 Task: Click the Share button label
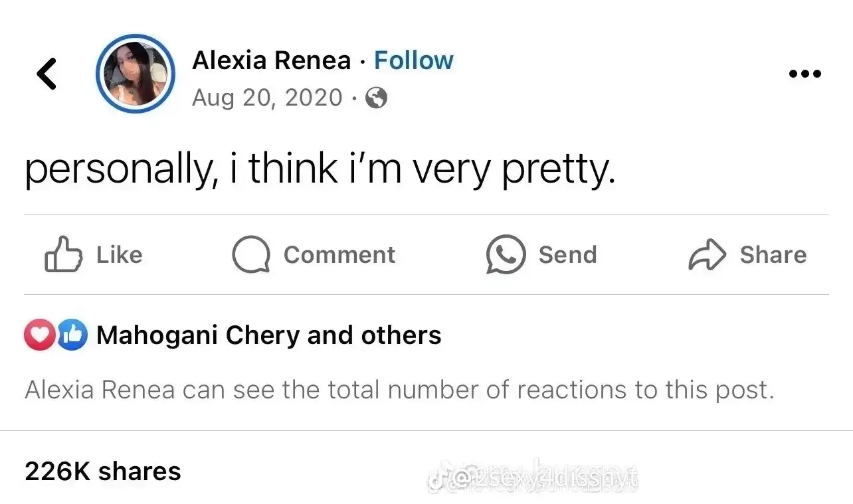(x=773, y=255)
